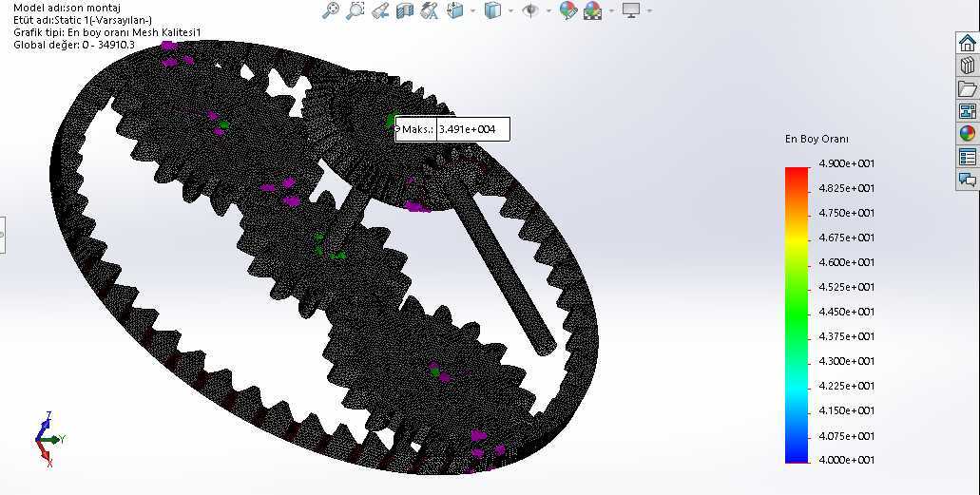This screenshot has width=980, height=495.
Task: Activate the Section View tool
Action: (x=405, y=10)
